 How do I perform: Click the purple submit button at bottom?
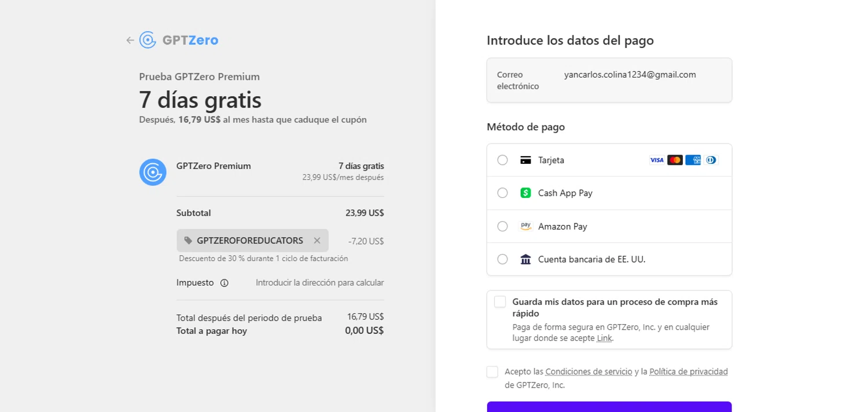click(x=609, y=407)
